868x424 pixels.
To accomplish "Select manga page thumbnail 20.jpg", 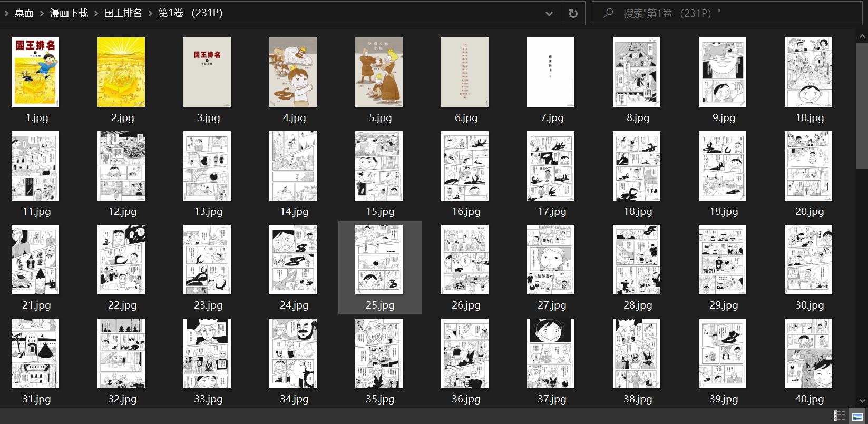I will (809, 166).
